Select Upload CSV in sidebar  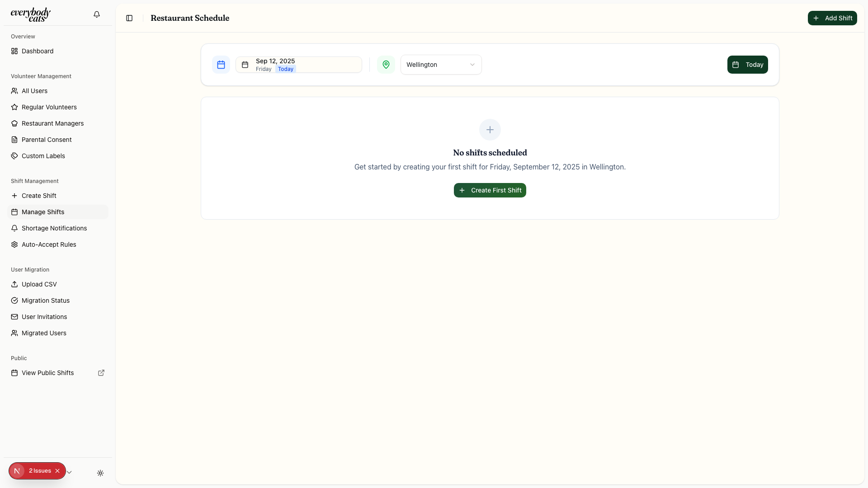39,284
